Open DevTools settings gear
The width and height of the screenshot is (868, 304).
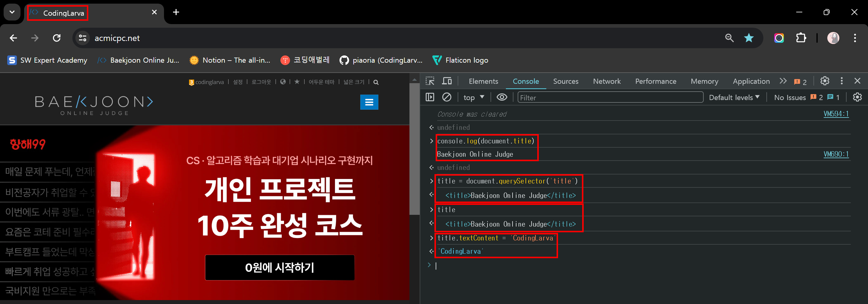[x=825, y=81]
